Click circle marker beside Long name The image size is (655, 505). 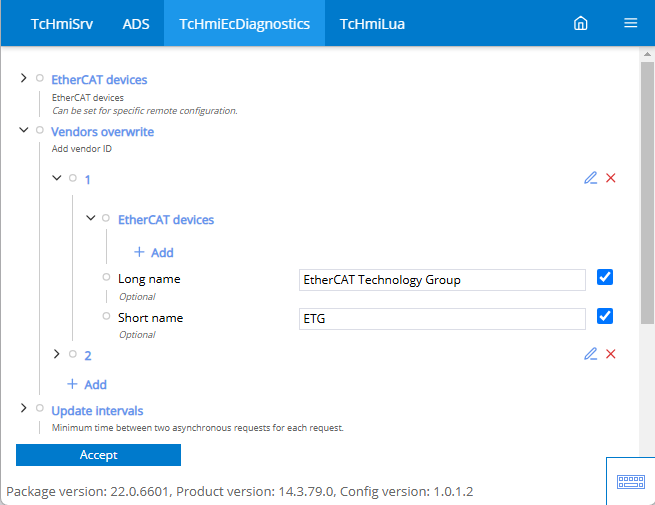point(107,277)
